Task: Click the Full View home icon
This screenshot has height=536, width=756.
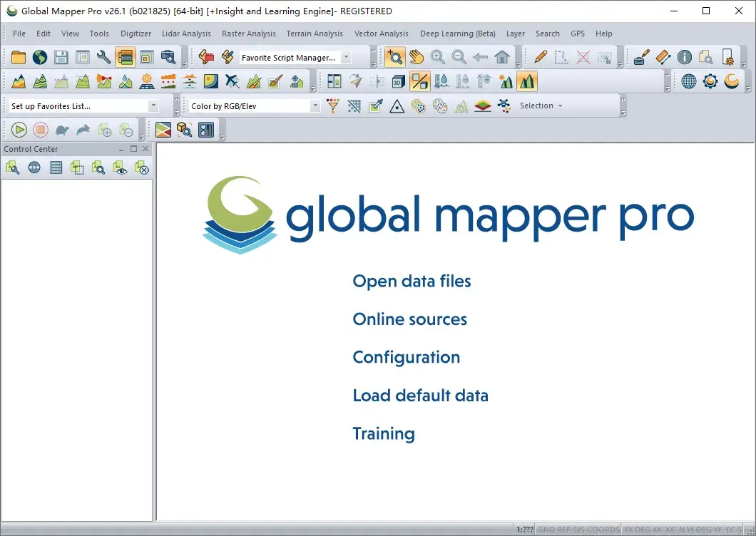Action: tap(503, 57)
